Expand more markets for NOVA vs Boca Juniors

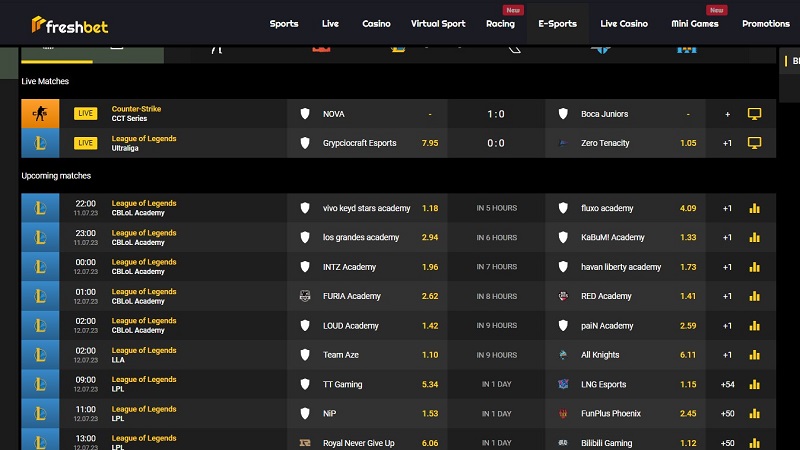click(x=728, y=114)
